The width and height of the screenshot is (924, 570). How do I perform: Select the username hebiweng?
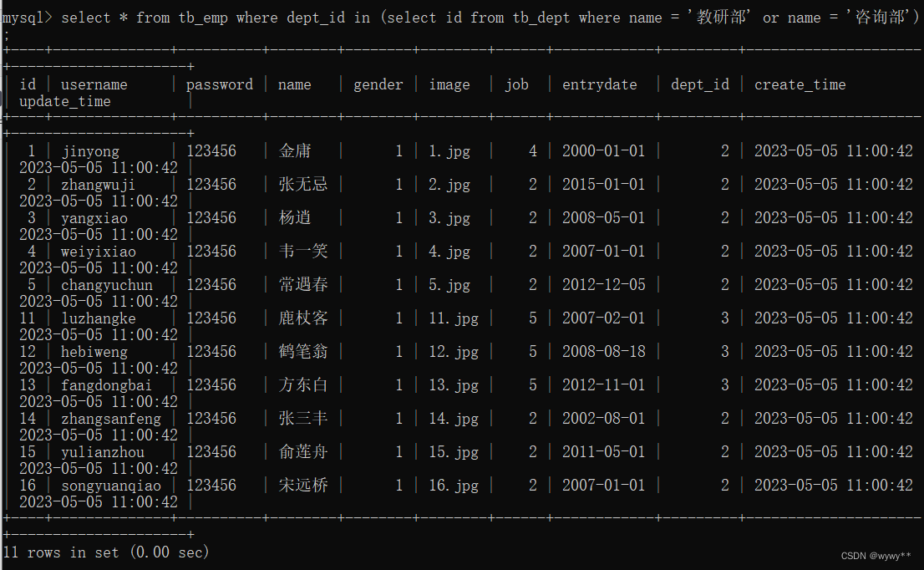(94, 352)
